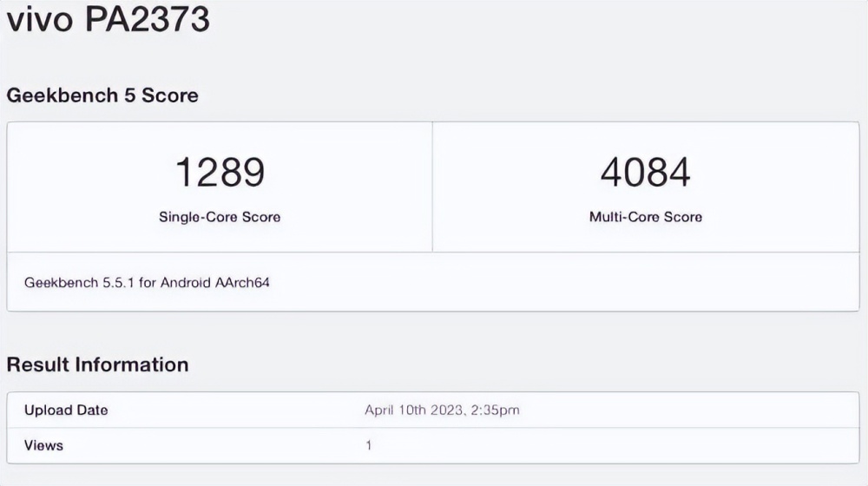Click the Geekbench 5 Score heading
Image resolution: width=868 pixels, height=486 pixels.
102,95
